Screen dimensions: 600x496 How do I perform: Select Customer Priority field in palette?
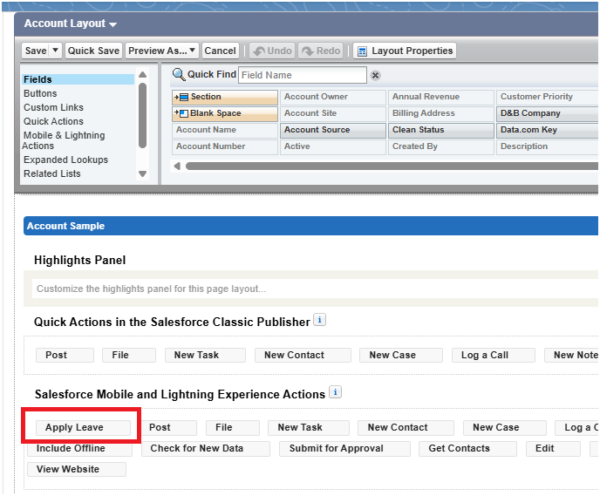coord(548,97)
